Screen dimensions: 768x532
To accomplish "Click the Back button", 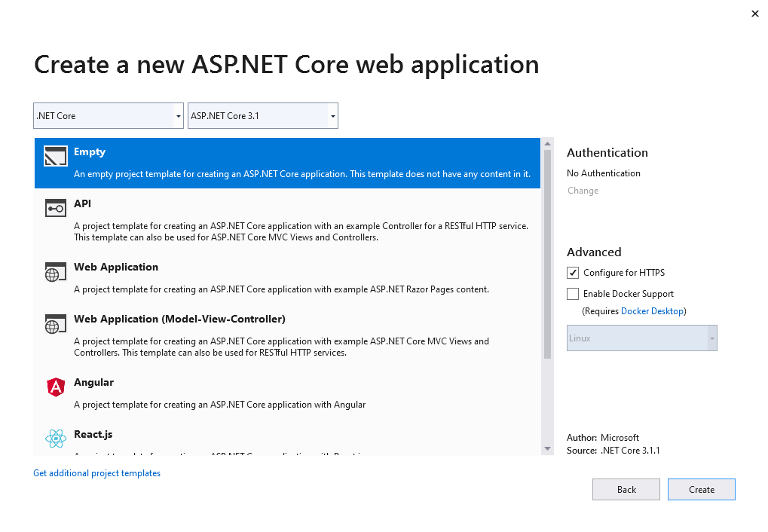I will (626, 490).
